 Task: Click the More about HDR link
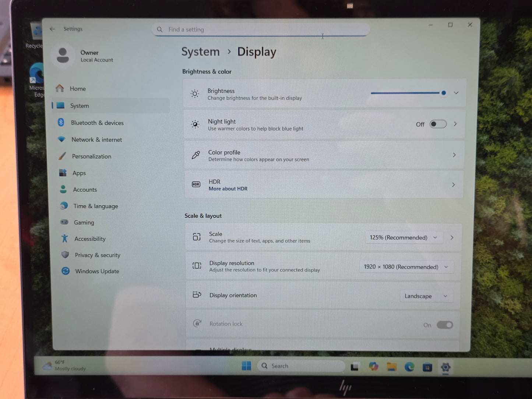coord(228,188)
